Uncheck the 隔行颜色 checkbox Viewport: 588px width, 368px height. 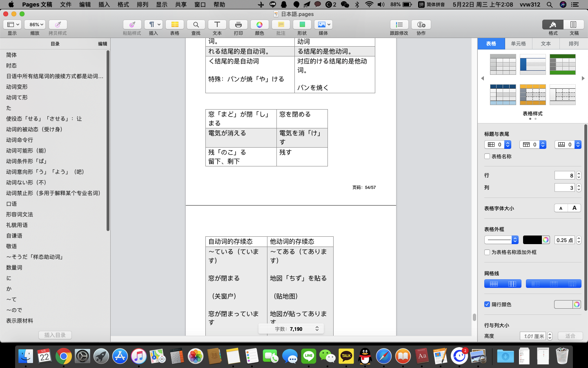pyautogui.click(x=487, y=304)
